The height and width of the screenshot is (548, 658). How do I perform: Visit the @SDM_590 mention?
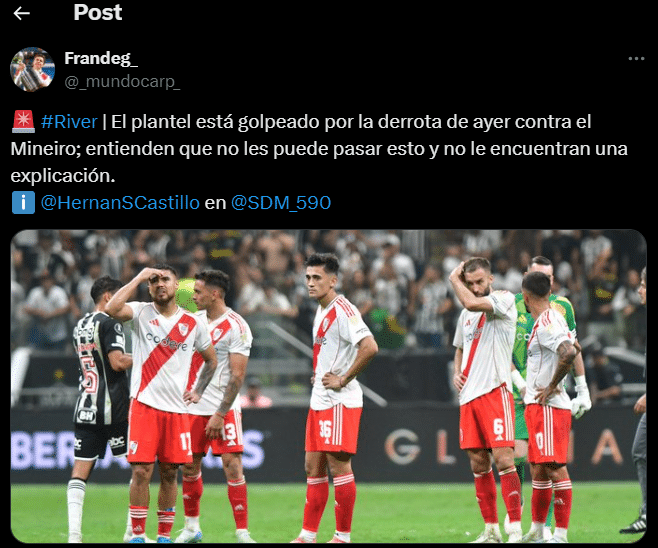tap(281, 203)
